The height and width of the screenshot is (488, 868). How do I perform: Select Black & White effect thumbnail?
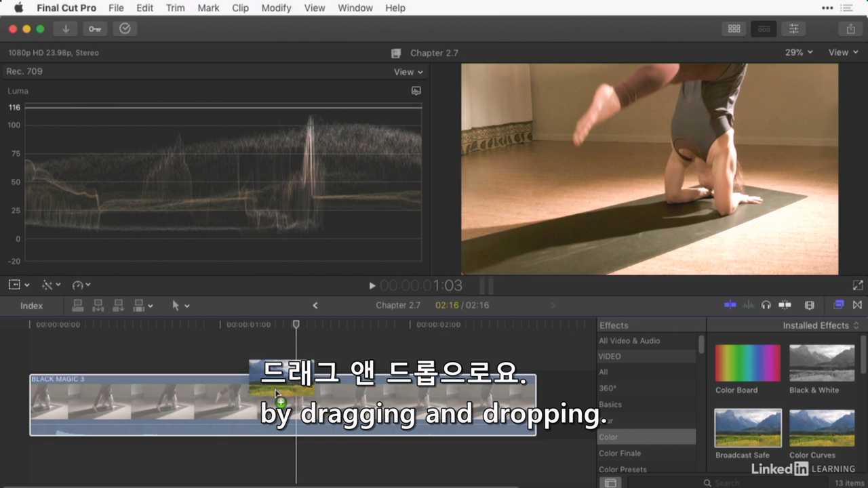[x=822, y=363]
